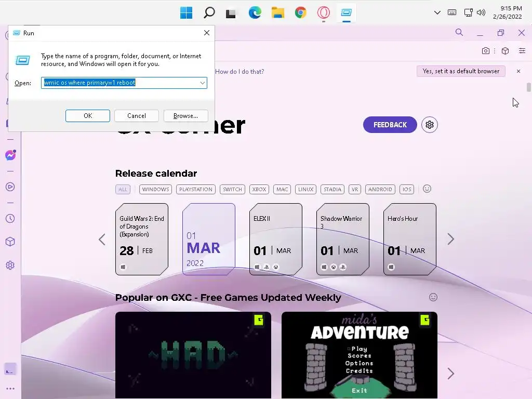
Task: Open sidebar three-dots menu
Action: pyautogui.click(x=10, y=389)
